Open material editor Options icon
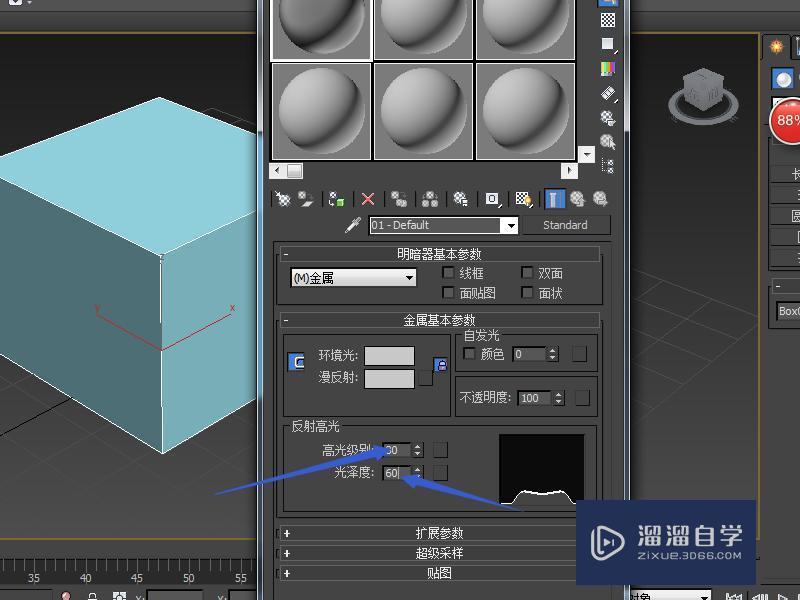 (x=608, y=118)
